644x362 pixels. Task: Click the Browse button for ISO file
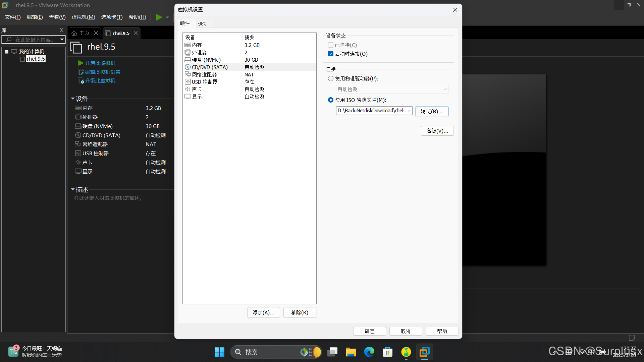(432, 111)
